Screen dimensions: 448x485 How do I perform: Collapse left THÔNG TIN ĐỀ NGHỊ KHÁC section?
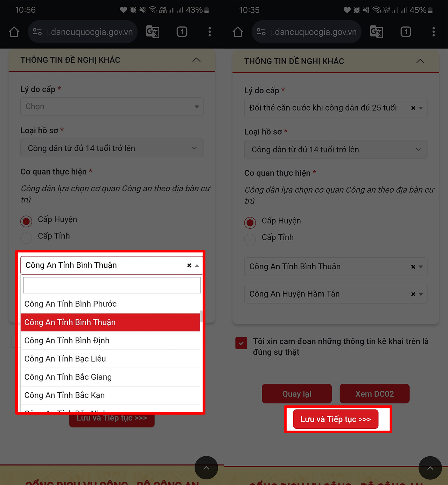[x=197, y=60]
